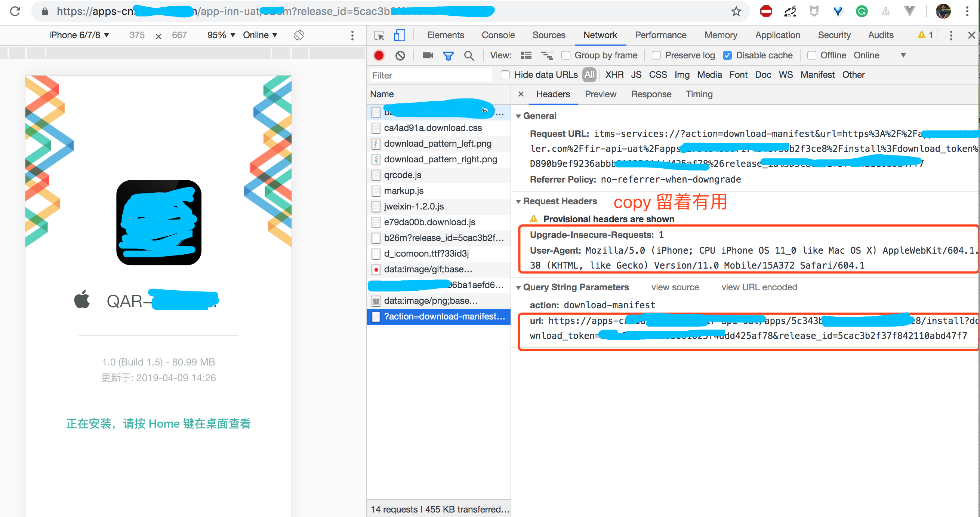The width and height of the screenshot is (980, 517).
Task: Open the gray shield extension icon
Action: [x=814, y=12]
